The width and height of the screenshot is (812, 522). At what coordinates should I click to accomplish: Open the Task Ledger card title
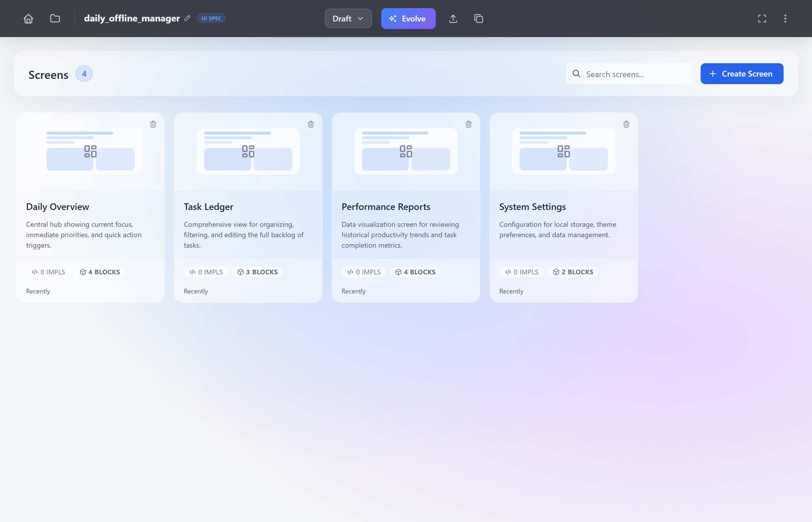[209, 207]
